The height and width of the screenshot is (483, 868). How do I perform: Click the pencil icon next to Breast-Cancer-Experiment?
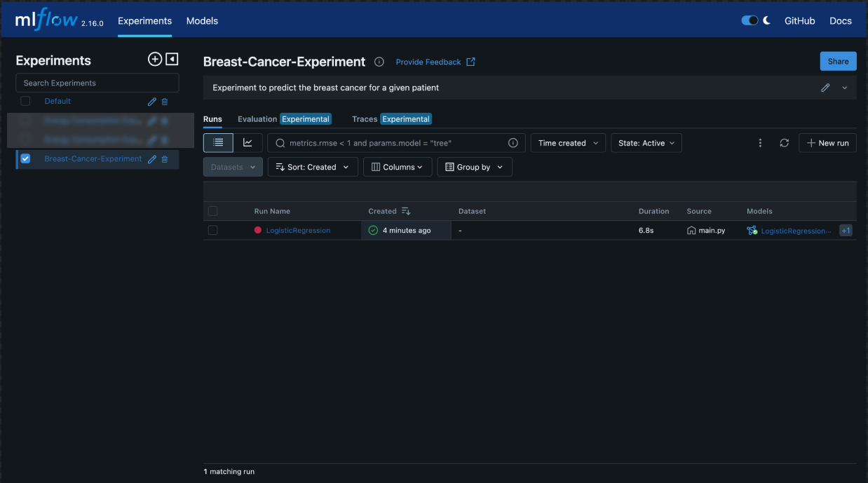click(x=152, y=159)
